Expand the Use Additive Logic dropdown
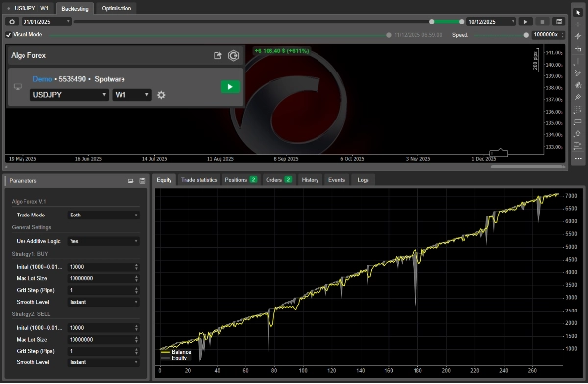Image resolution: width=588 pixels, height=384 pixels. tap(104, 241)
